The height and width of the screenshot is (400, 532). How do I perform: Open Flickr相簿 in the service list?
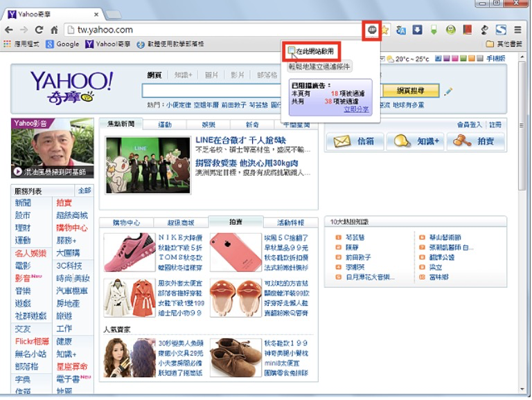[32, 341]
